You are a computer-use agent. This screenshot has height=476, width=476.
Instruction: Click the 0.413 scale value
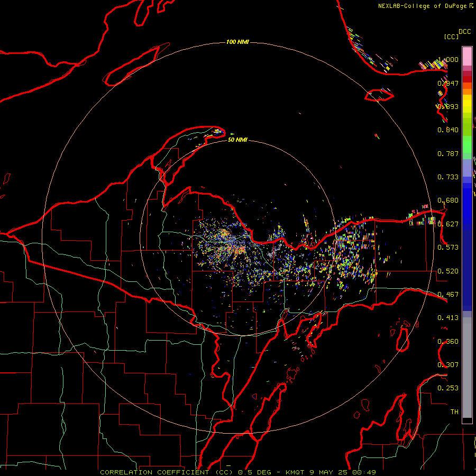coord(448,318)
